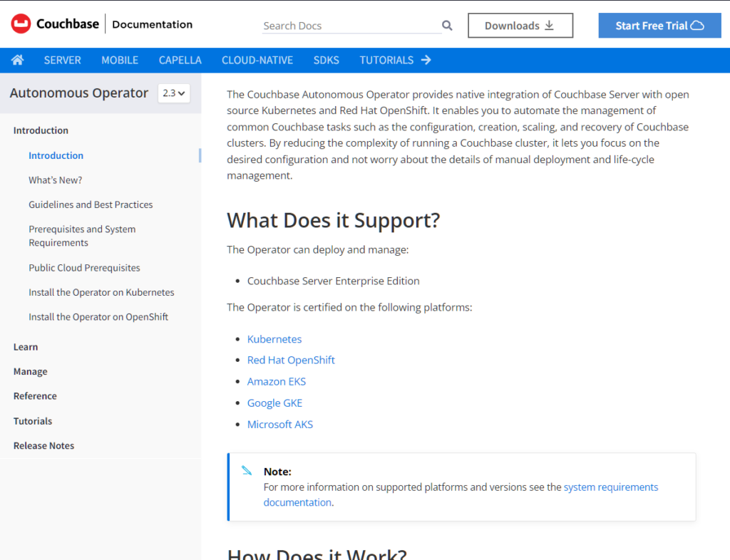Select the highlighted Introduction page link

click(56, 155)
